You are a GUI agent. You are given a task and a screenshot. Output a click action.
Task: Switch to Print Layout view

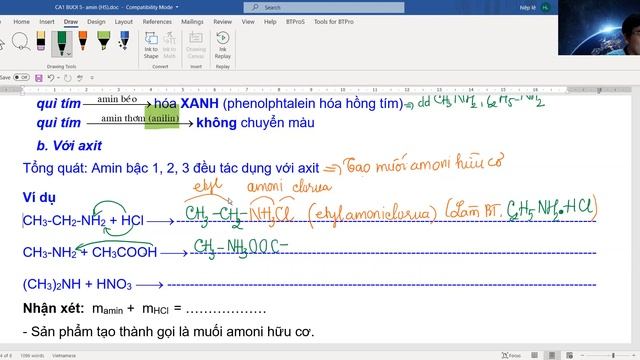click(x=552, y=356)
